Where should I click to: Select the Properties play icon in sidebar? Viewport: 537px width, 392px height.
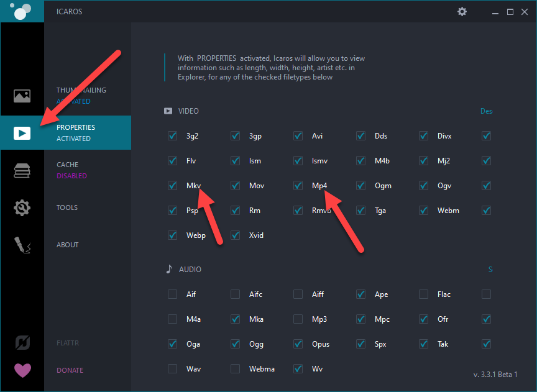(22, 132)
